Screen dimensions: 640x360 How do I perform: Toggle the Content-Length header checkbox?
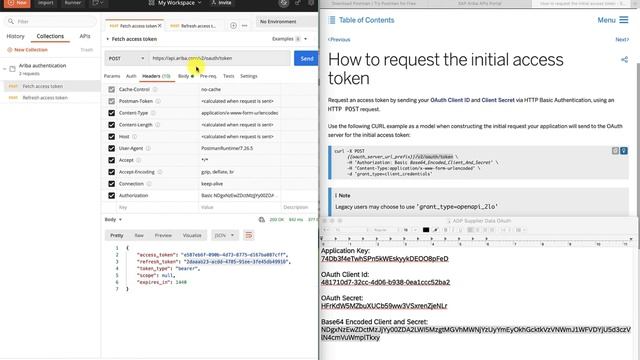111,125
